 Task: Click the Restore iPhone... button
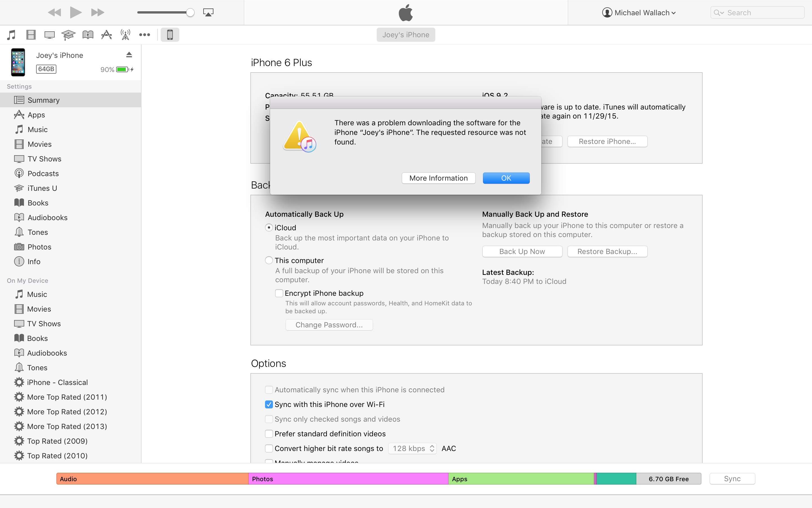[607, 141]
